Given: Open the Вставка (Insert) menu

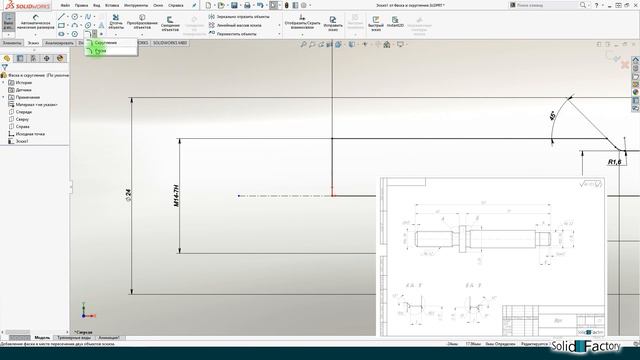Looking at the screenshot, I should tap(112, 6).
